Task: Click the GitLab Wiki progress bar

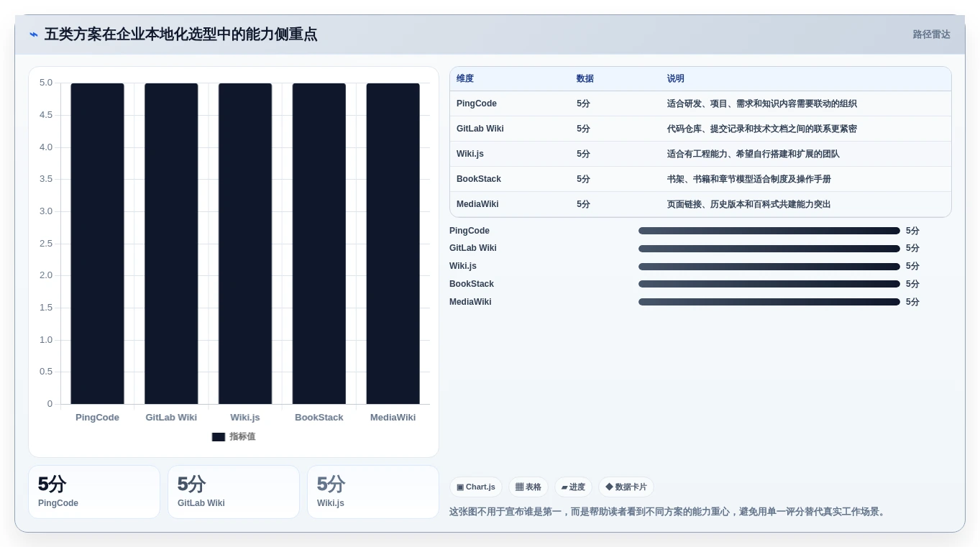Action: point(769,249)
